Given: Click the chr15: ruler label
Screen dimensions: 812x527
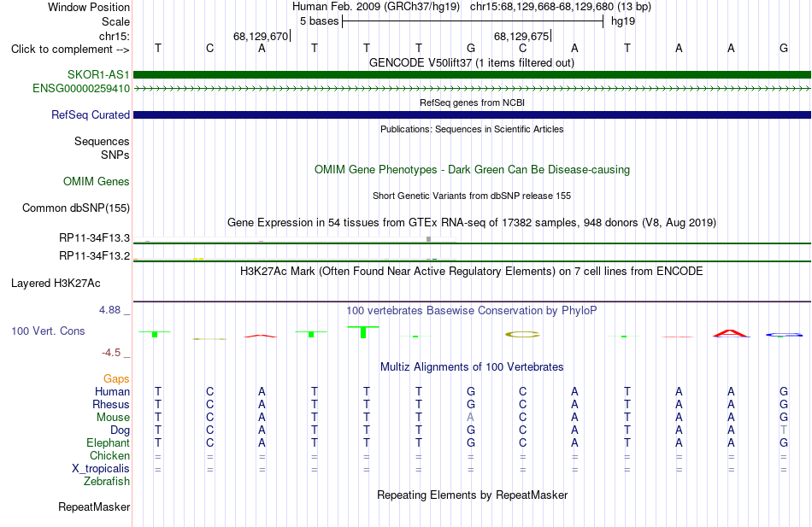Looking at the screenshot, I should (115, 36).
